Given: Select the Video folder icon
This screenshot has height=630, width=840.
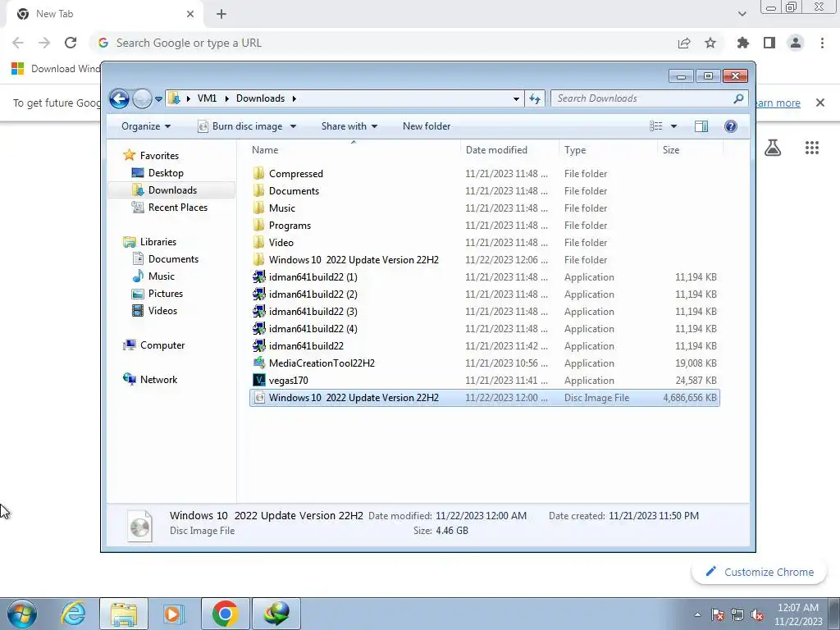Looking at the screenshot, I should click(258, 243).
